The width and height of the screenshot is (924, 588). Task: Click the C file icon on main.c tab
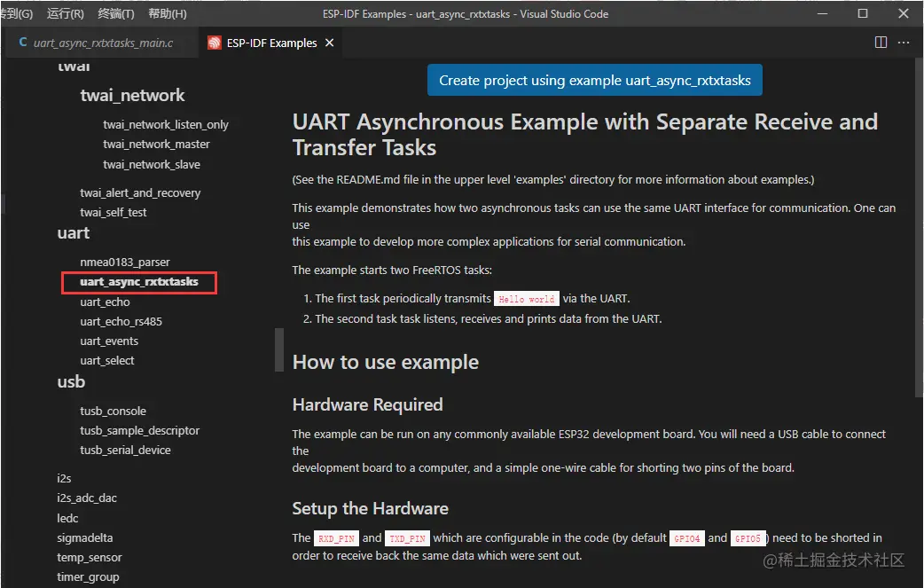[23, 43]
